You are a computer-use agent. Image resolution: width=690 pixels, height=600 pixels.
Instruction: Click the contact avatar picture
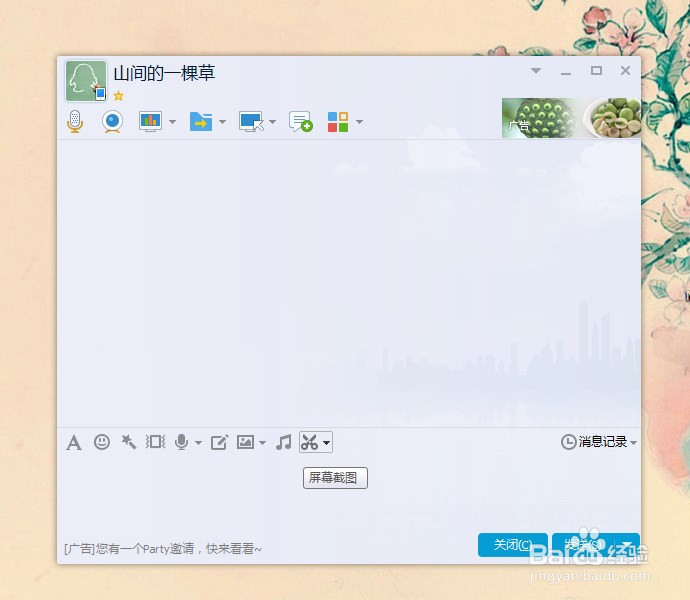[x=86, y=81]
